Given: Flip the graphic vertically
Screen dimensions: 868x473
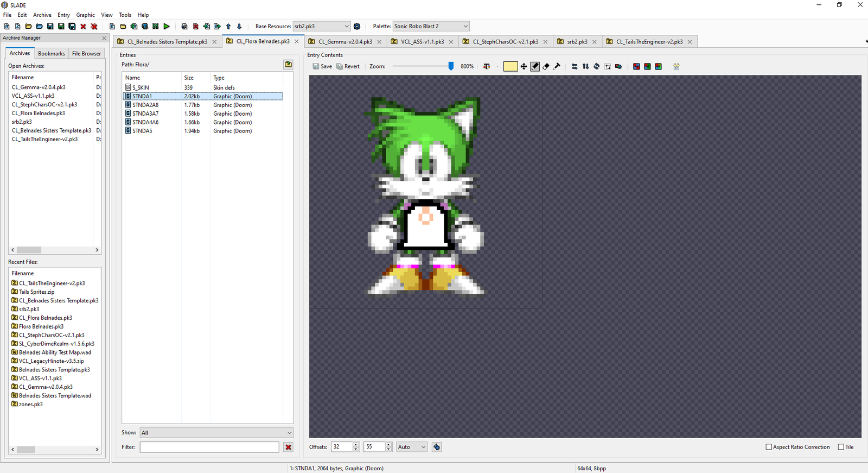Looking at the screenshot, I should pyautogui.click(x=585, y=66).
